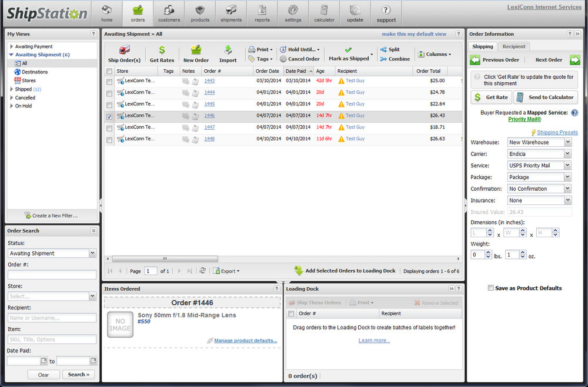
Task: Open the Package type dropdown
Action: 568,177
